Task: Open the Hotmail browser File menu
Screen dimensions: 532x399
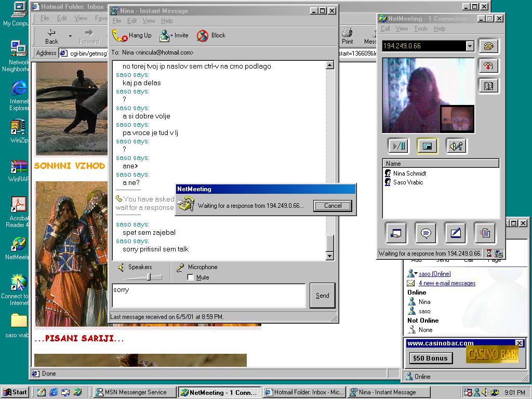Action: (x=45, y=18)
